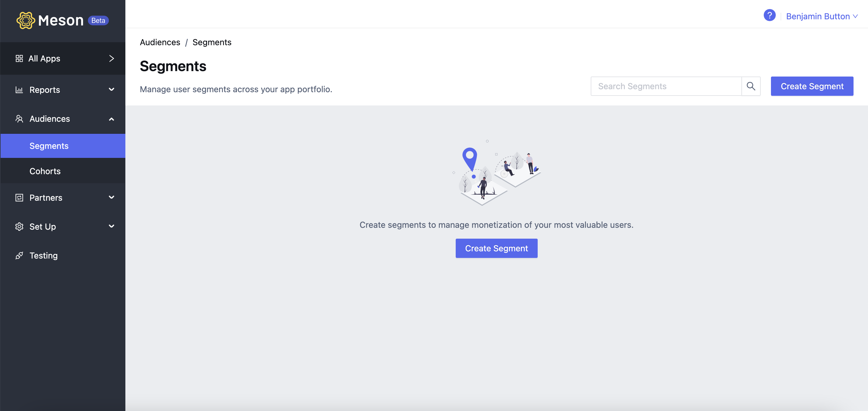This screenshot has height=411, width=868.
Task: Click the Meson logo icon
Action: tap(26, 20)
